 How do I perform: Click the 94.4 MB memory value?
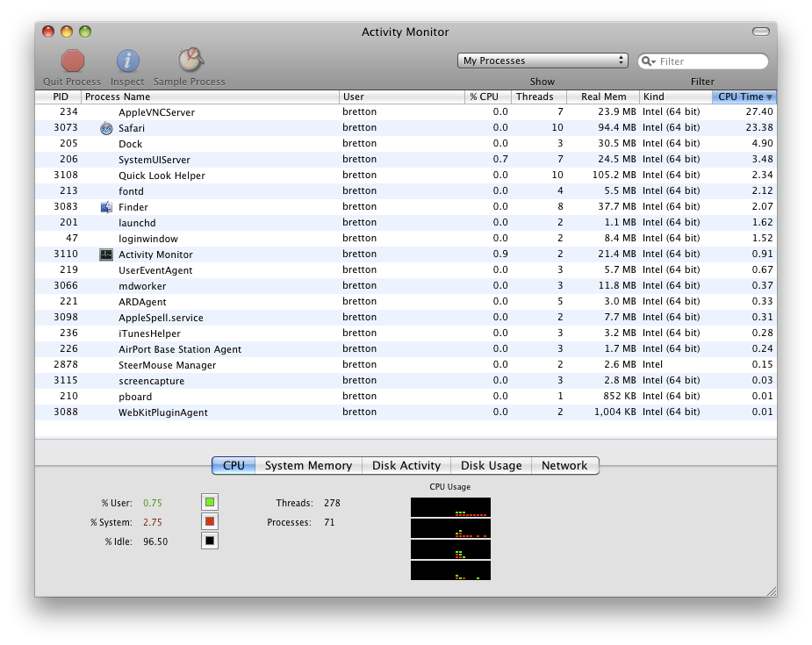(x=617, y=127)
